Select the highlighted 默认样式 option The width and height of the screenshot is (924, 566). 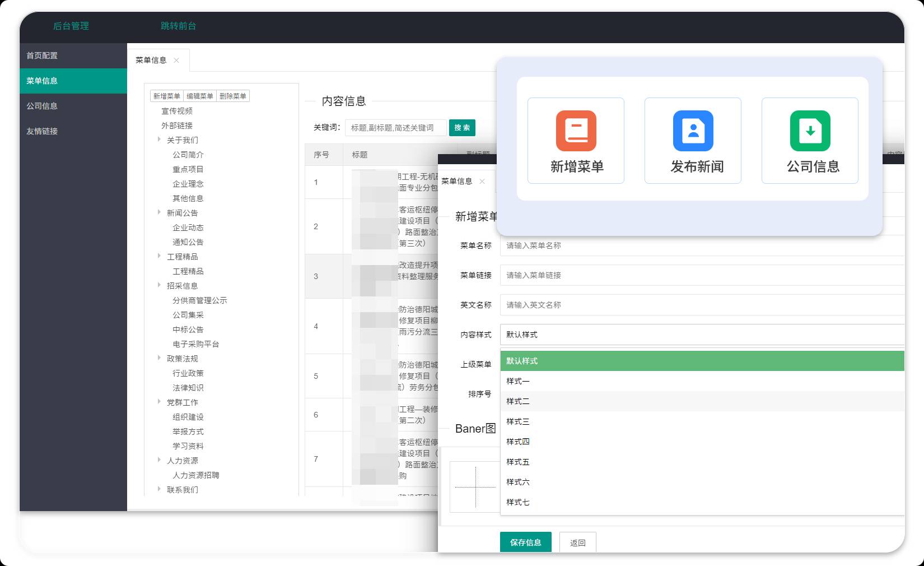coord(702,361)
